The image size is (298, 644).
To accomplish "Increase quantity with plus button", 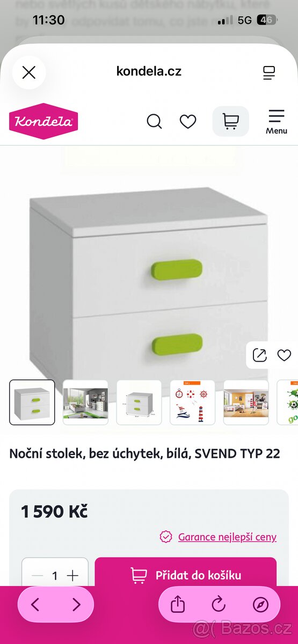I will (x=72, y=576).
